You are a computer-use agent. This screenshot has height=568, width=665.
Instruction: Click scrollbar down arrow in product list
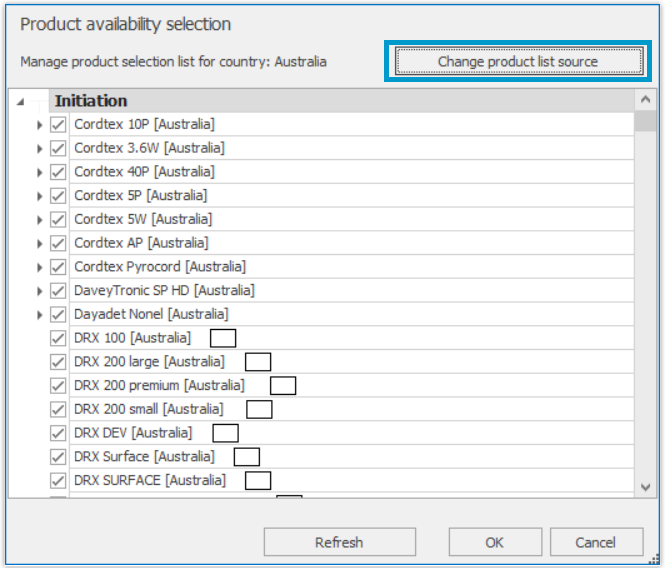pyautogui.click(x=645, y=487)
